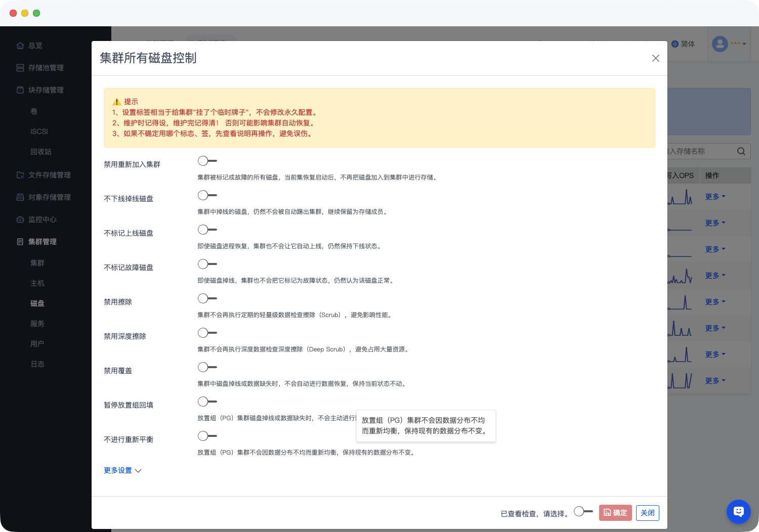Click the 文件存储管理 folder icon

20,175
